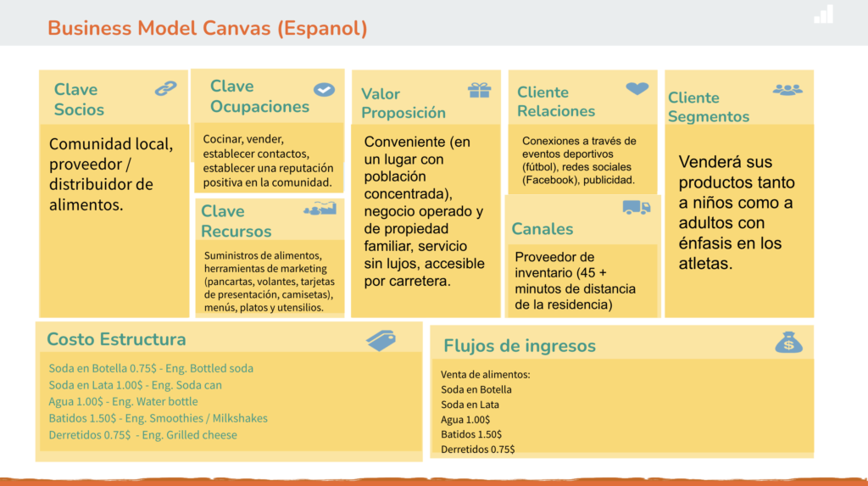Click the delivery truck icon above Canales
Viewport: 868px width, 486px height.
(x=636, y=208)
